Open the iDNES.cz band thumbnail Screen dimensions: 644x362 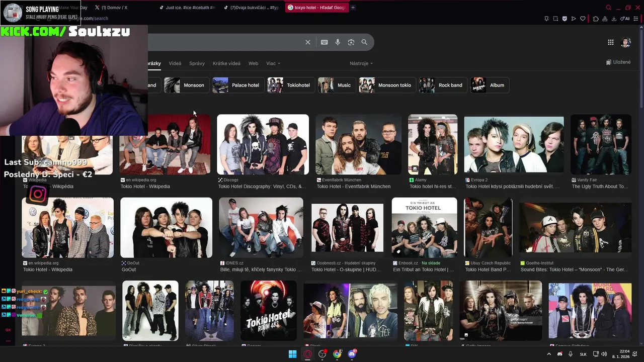[261, 227]
